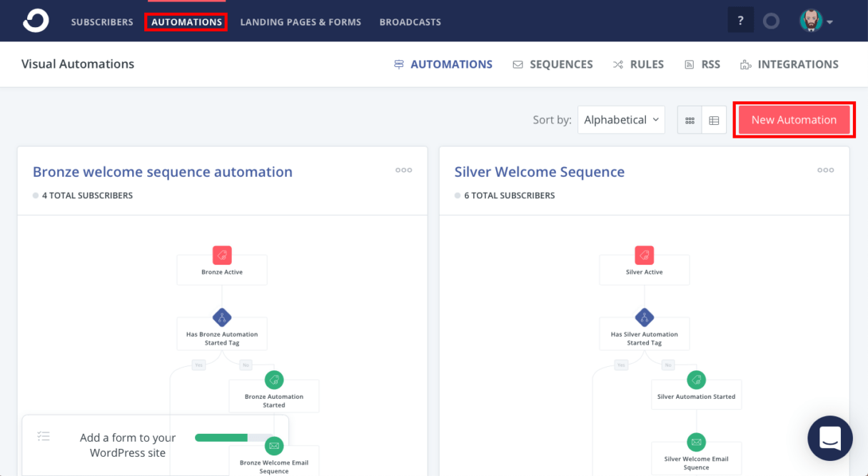Image resolution: width=868 pixels, height=476 pixels.
Task: Click the onboarding progress bar
Action: pos(234,437)
